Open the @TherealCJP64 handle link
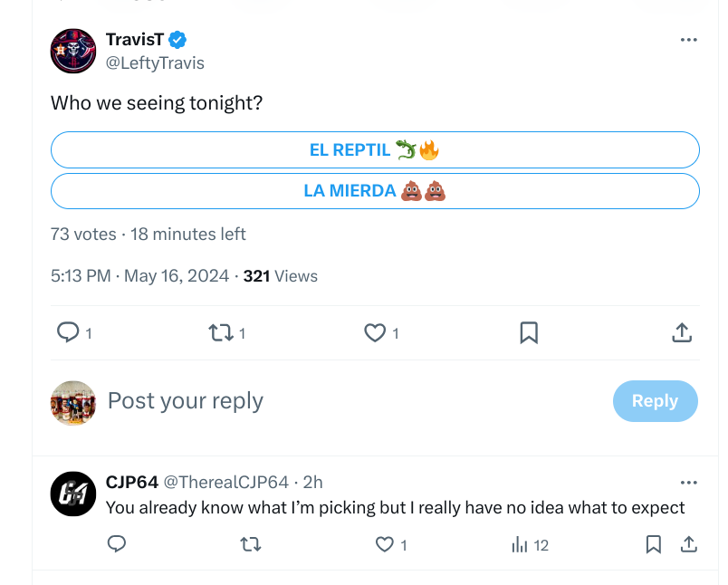This screenshot has height=585, width=728. [226, 483]
